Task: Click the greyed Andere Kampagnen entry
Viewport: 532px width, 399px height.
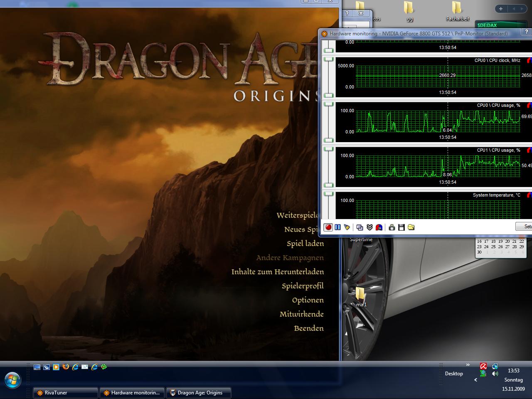Action: (x=290, y=258)
